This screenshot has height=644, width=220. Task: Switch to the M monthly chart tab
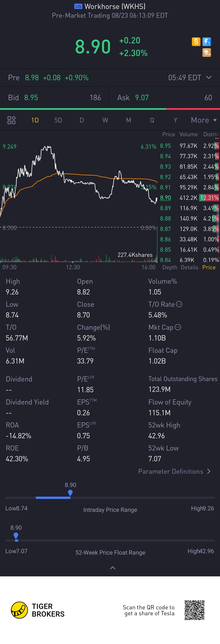(x=129, y=120)
